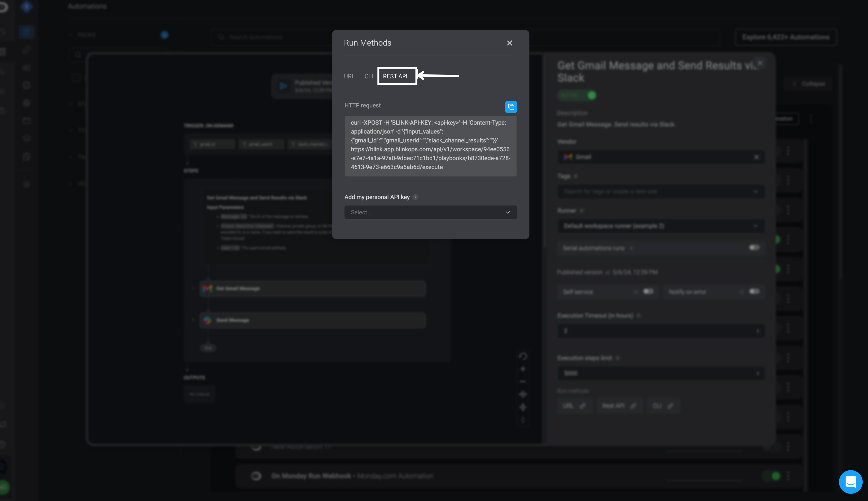868x501 pixels.
Task: Click Explore 6,422+ Automations button
Action: point(786,37)
